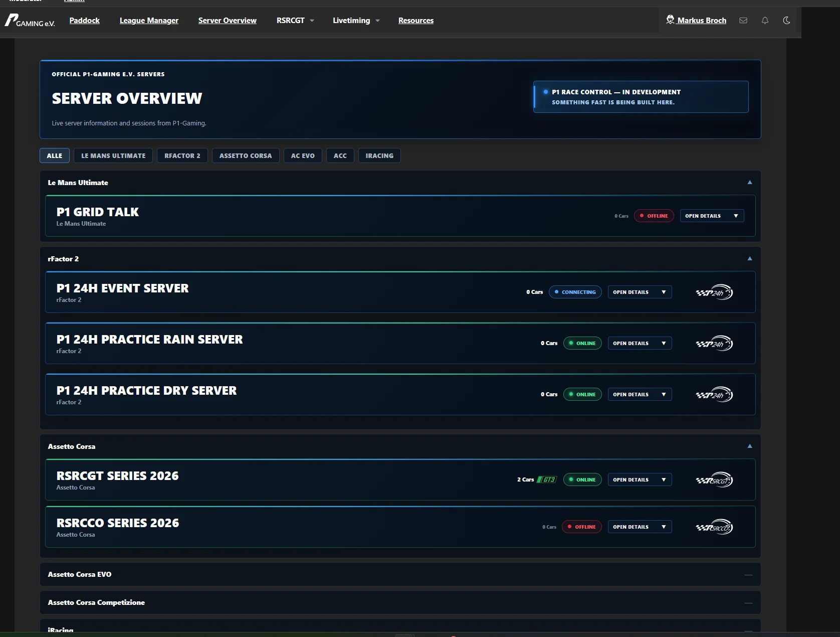Click the GT3 class badge
840x637 pixels.
[x=547, y=480]
